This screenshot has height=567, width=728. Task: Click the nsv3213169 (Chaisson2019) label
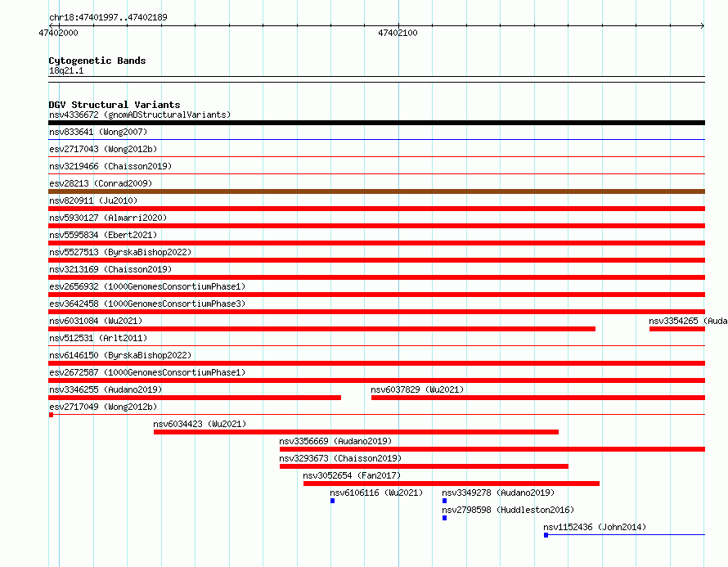coord(110,269)
